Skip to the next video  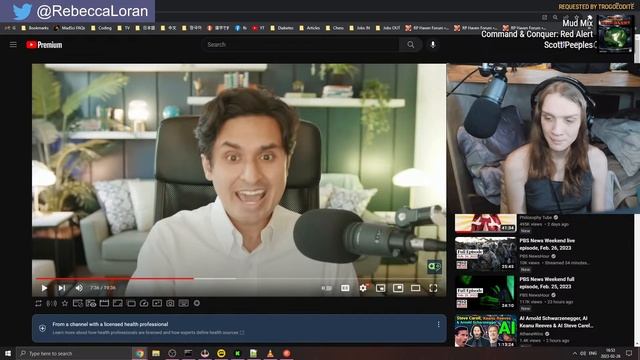pos(62,288)
